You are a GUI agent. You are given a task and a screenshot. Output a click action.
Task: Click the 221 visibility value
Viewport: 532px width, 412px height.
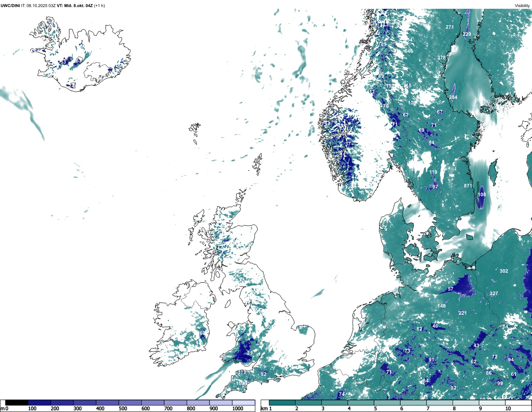[x=463, y=313]
